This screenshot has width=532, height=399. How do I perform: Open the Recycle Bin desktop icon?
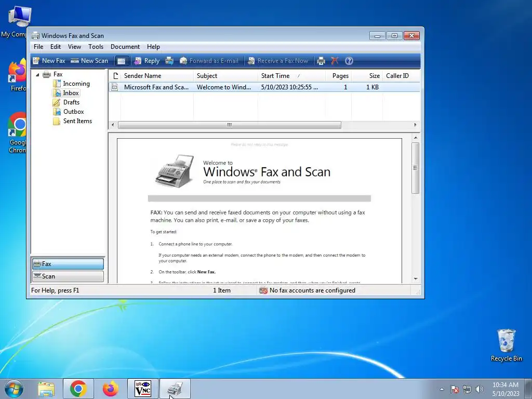(506, 345)
